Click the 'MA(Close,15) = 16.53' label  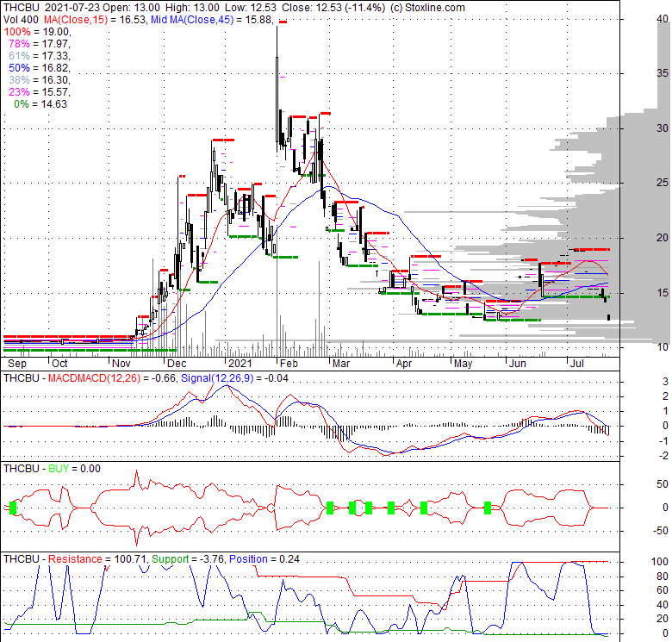coord(96,19)
